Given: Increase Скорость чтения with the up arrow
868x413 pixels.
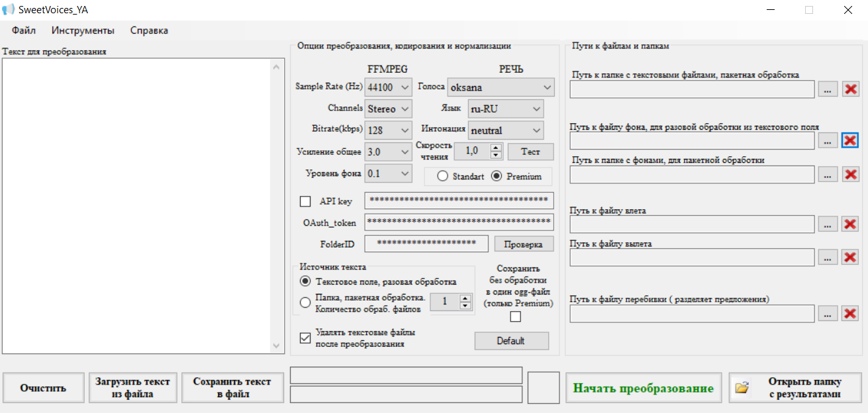Looking at the screenshot, I should click(x=496, y=148).
